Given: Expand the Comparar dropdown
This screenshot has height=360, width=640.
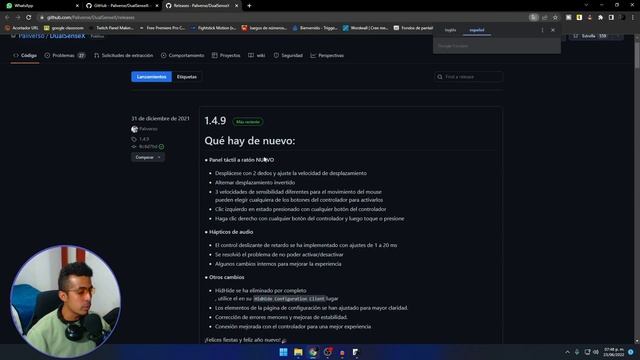Looking at the screenshot, I should 148,157.
